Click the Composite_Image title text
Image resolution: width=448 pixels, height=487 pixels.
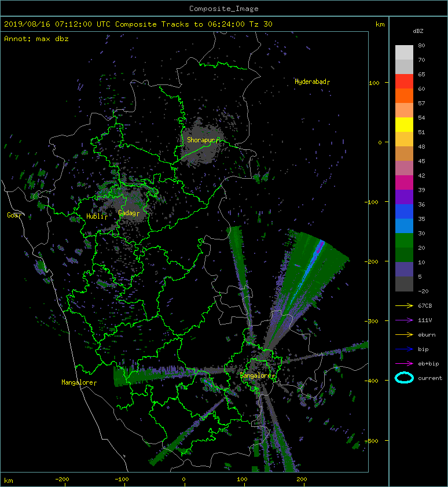(224, 8)
